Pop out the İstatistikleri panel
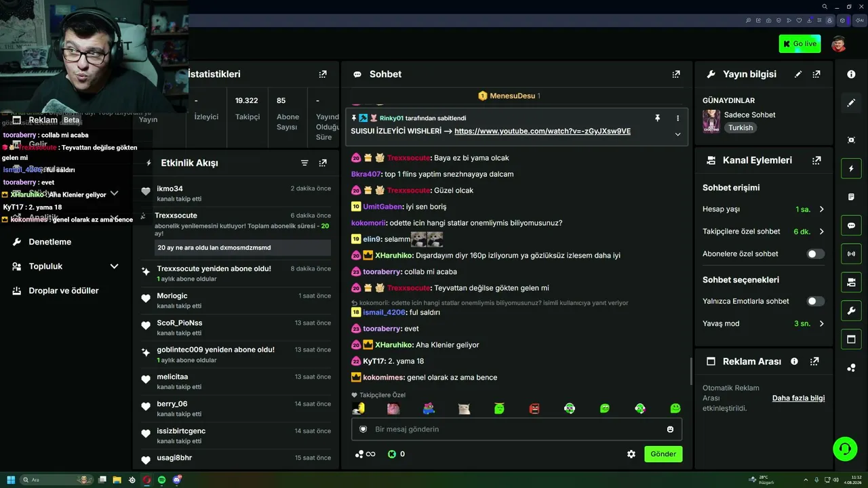The width and height of the screenshot is (868, 488). click(323, 74)
